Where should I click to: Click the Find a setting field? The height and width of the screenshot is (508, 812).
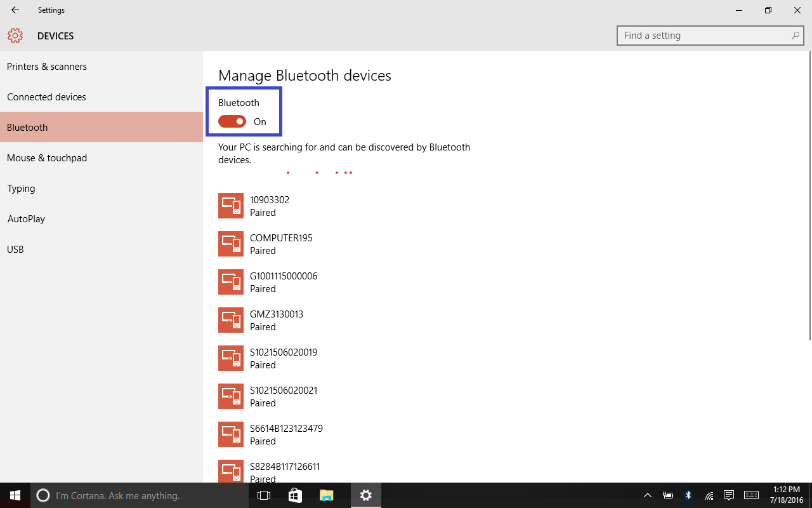point(704,36)
